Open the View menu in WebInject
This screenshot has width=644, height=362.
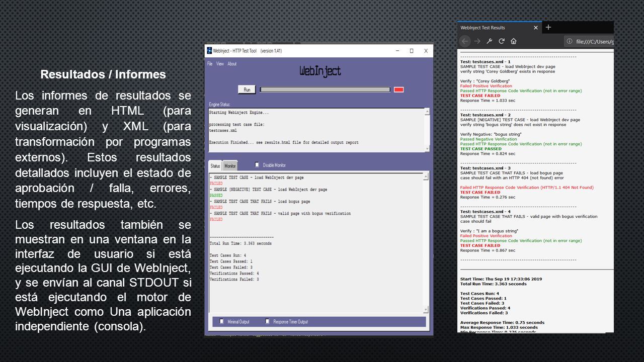(x=220, y=64)
